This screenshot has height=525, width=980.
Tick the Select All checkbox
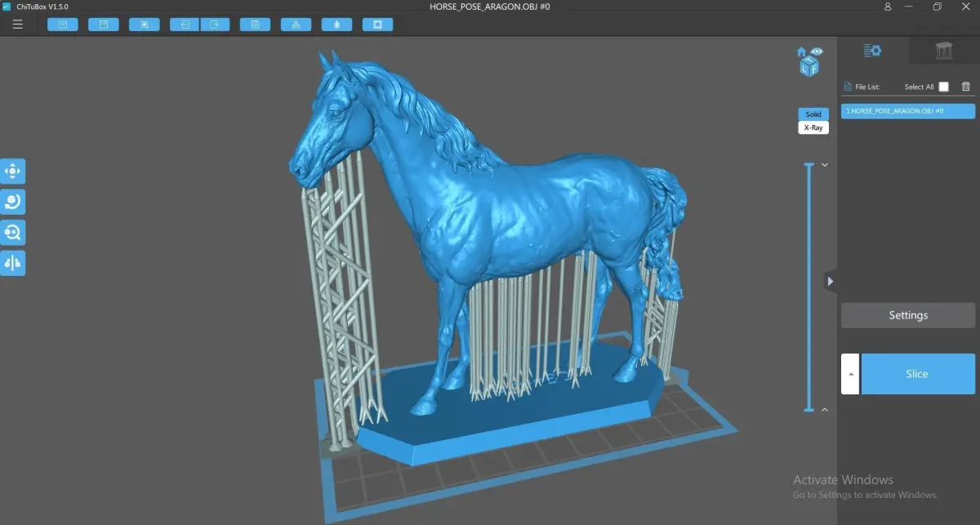(944, 87)
